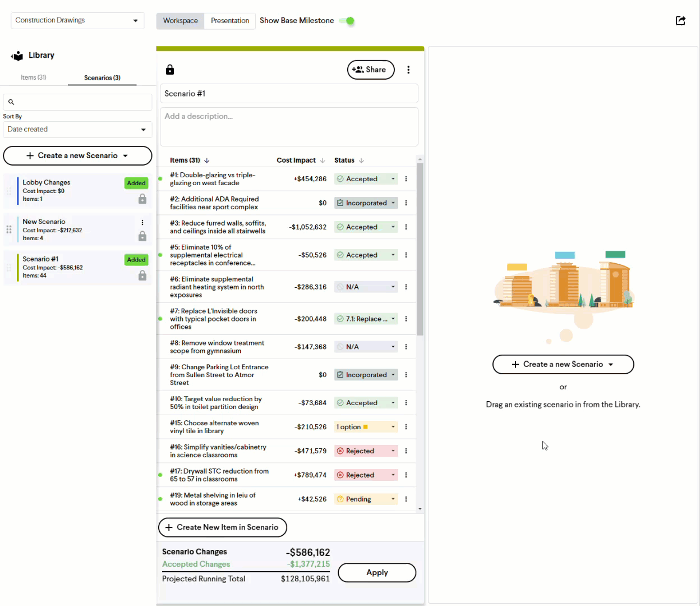Click the export icon at top right
Viewport: 700px width, 606px height.
[680, 21]
